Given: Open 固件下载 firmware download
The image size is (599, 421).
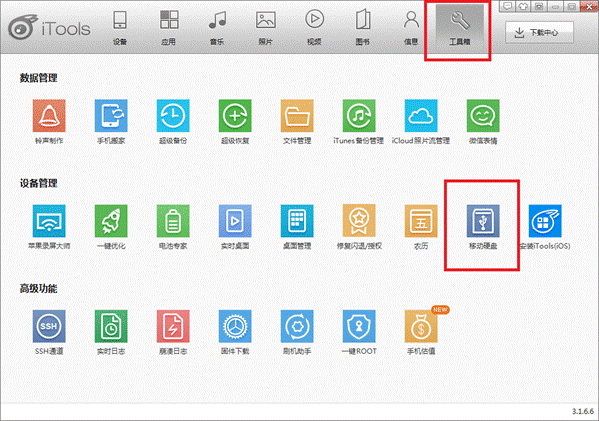Looking at the screenshot, I should click(x=235, y=326).
